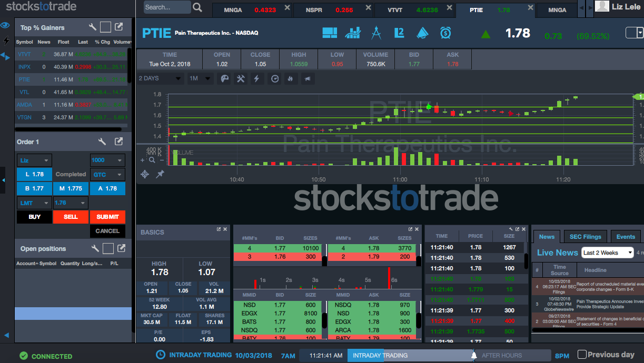Open chart color palette icon
The image size is (644, 363).
pos(225,78)
